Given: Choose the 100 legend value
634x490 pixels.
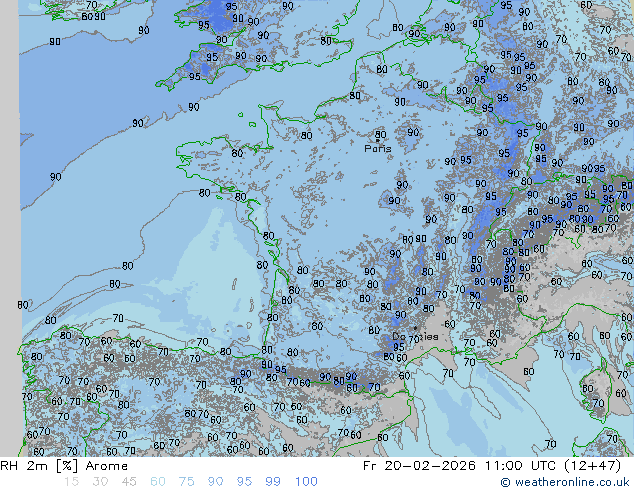Looking at the screenshot, I should tap(306, 482).
